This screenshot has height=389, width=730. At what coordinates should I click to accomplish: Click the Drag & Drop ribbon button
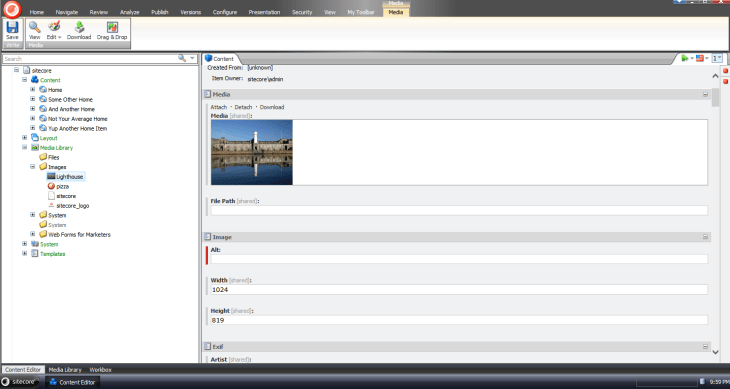(112, 31)
